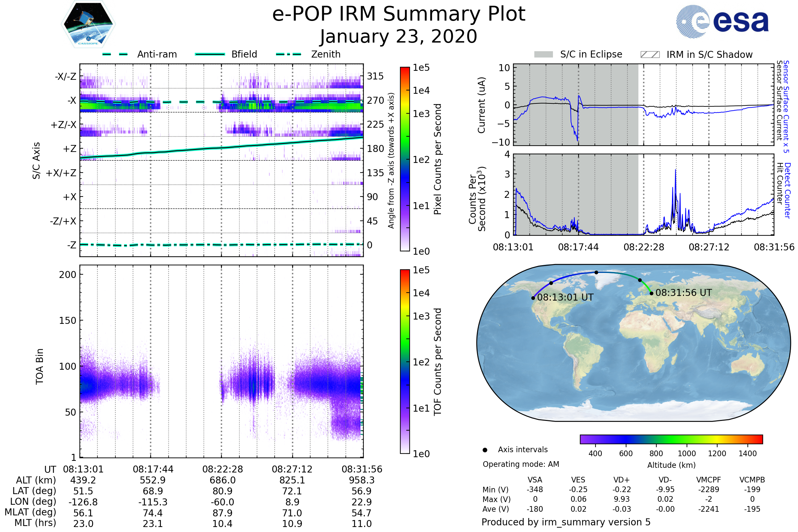Click the ESA logo
This screenshot has height=532, width=798.
pos(722,21)
